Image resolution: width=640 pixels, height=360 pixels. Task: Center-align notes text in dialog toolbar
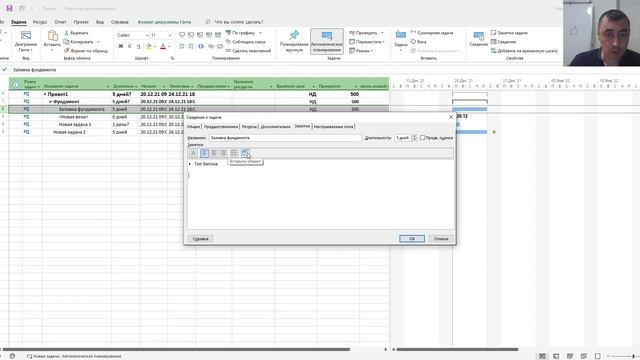click(213, 153)
